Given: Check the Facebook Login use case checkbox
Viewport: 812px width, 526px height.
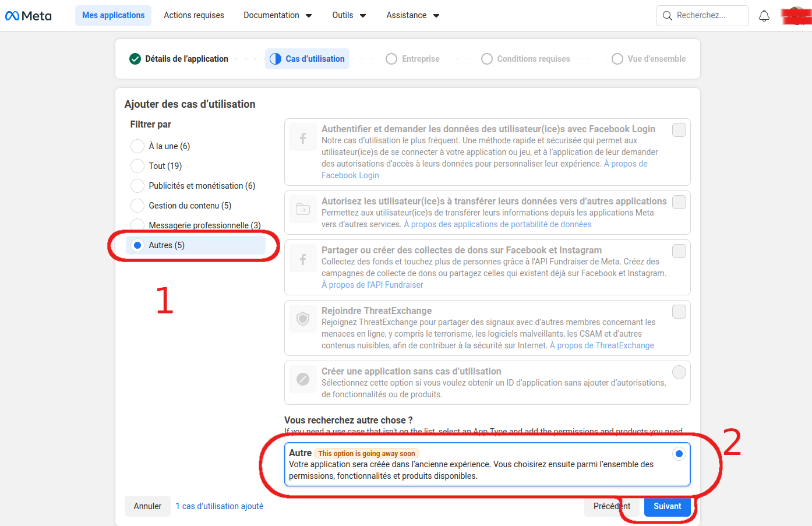Looking at the screenshot, I should [x=679, y=130].
